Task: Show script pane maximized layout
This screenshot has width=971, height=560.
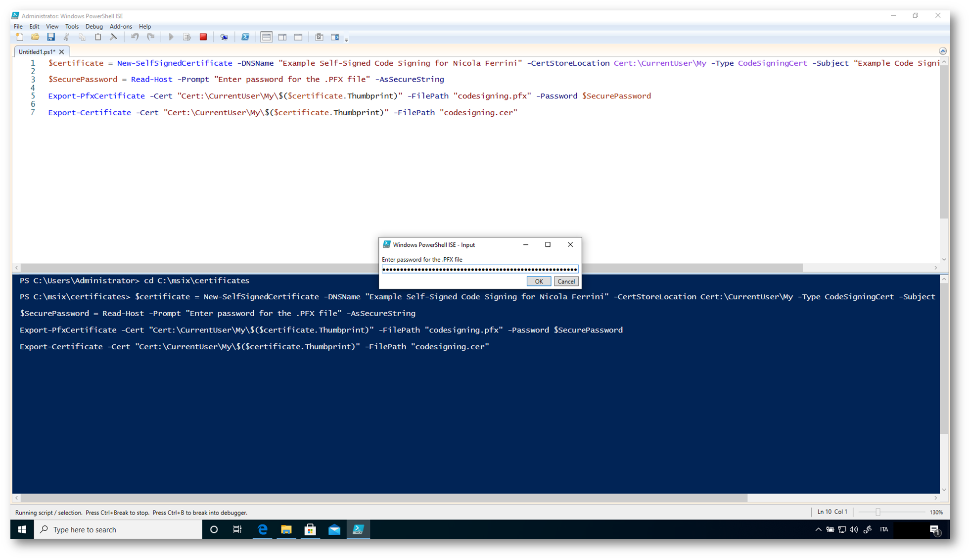Action: (x=298, y=37)
